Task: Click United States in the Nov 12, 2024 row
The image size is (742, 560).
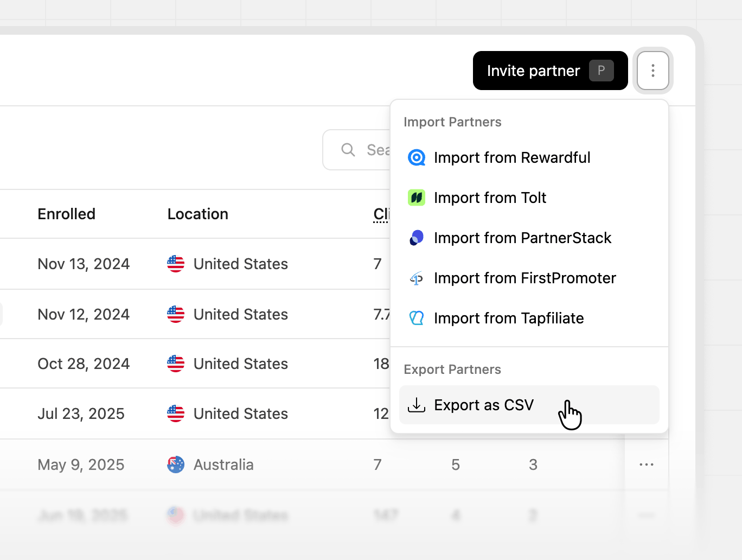Action: tap(241, 314)
